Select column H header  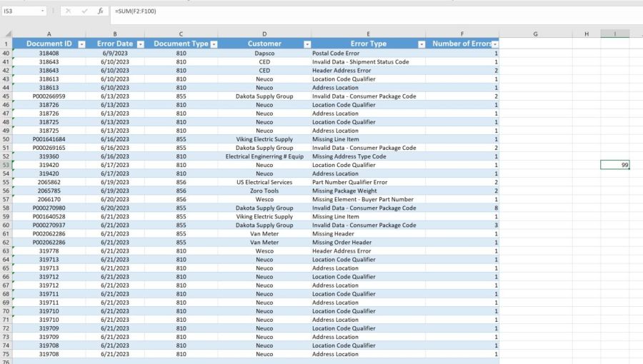[x=587, y=34]
